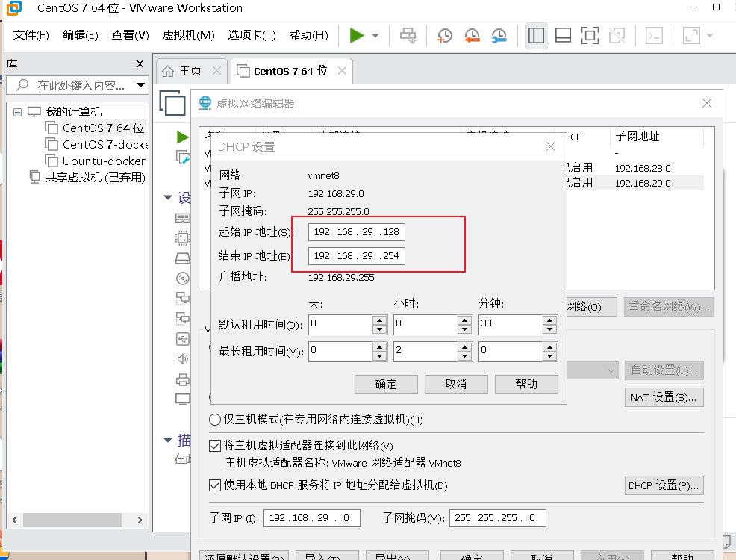
Task: Open the View menu
Action: 130,35
